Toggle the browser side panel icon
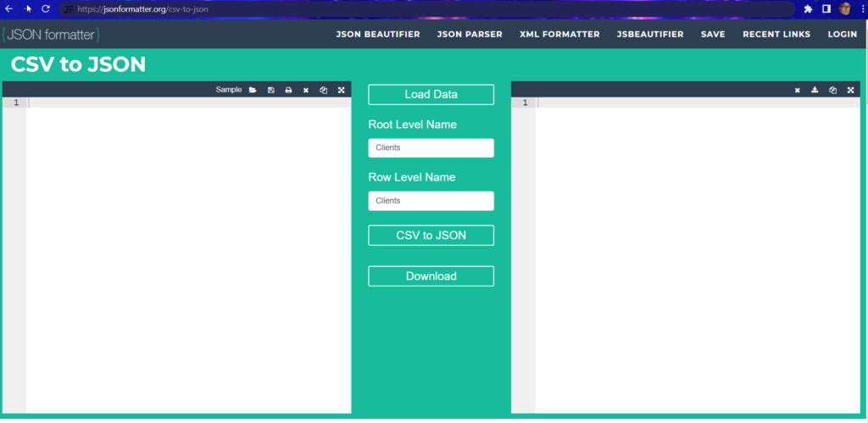 826,8
